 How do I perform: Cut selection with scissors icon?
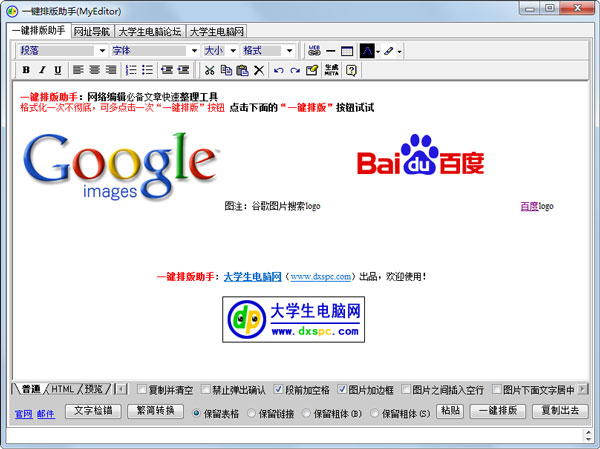(209, 70)
